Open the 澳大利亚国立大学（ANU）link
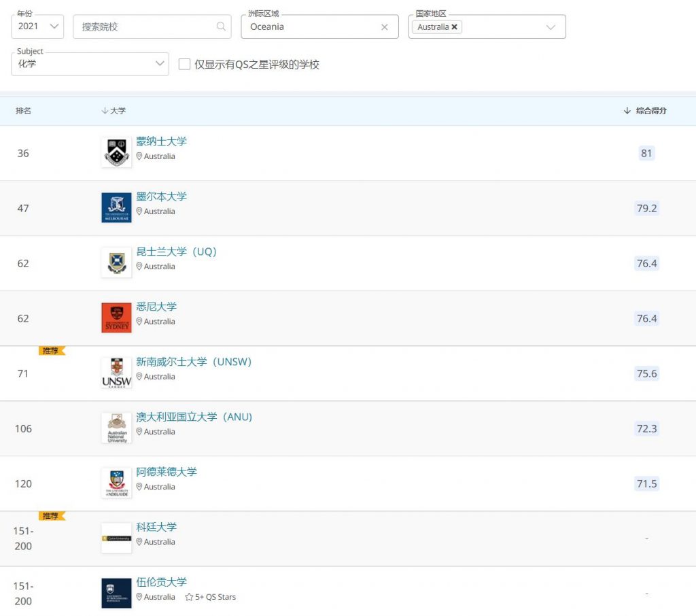The image size is (696, 616). (x=194, y=417)
